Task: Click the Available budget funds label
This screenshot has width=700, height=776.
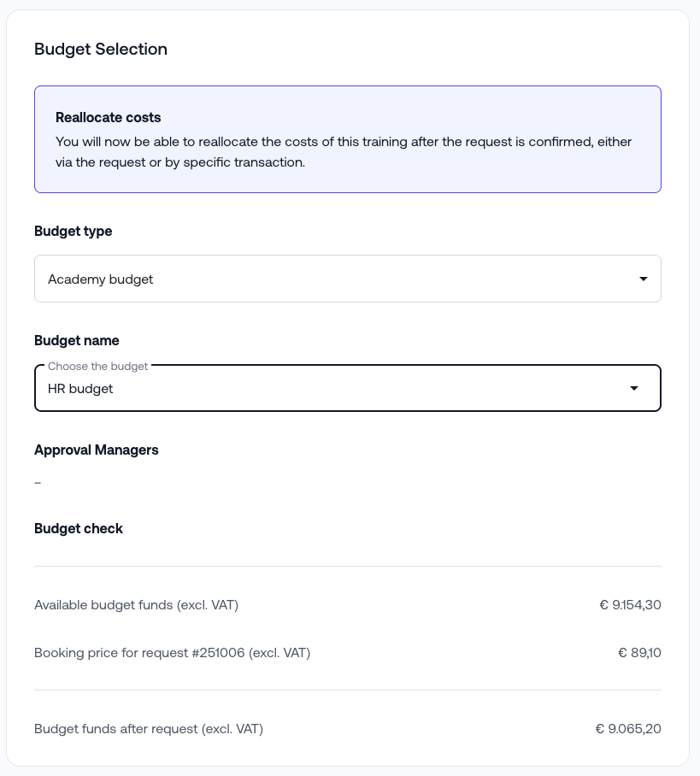Action: (x=136, y=605)
